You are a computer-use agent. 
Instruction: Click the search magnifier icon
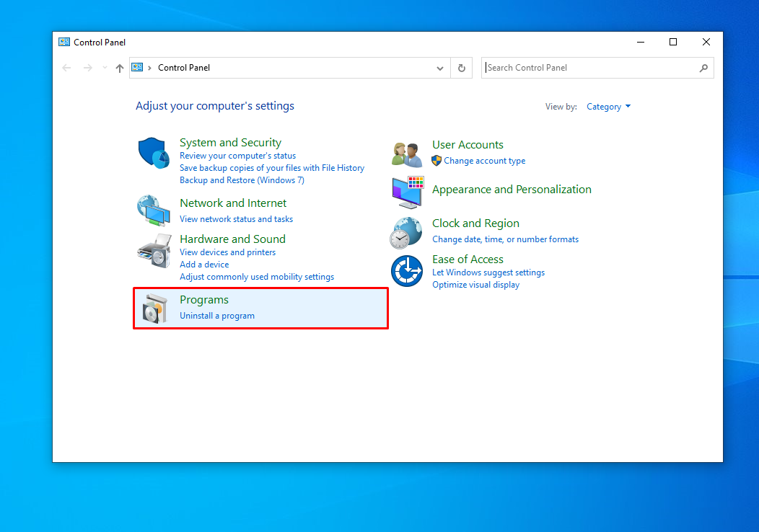click(703, 68)
